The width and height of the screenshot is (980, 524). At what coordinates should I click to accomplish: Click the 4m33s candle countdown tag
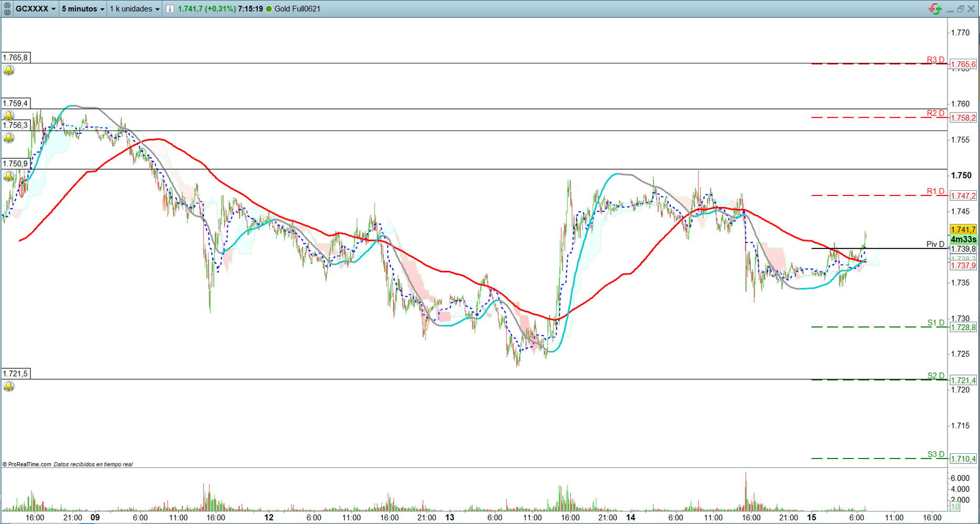[963, 239]
